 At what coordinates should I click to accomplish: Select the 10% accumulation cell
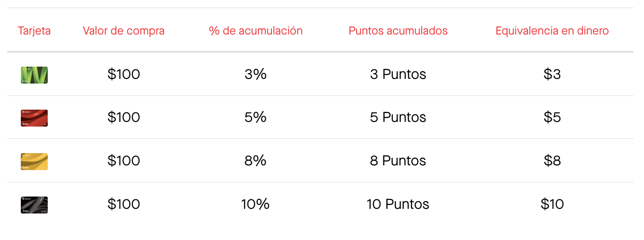pos(256,204)
